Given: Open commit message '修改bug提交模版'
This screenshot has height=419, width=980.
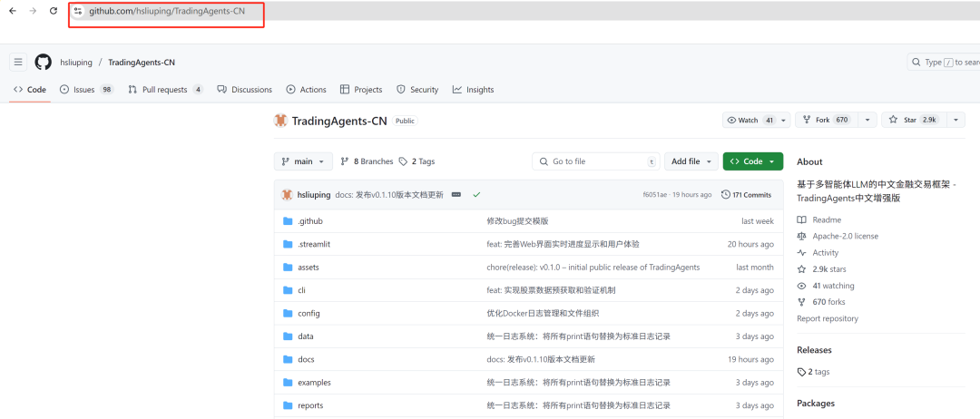Looking at the screenshot, I should [517, 221].
